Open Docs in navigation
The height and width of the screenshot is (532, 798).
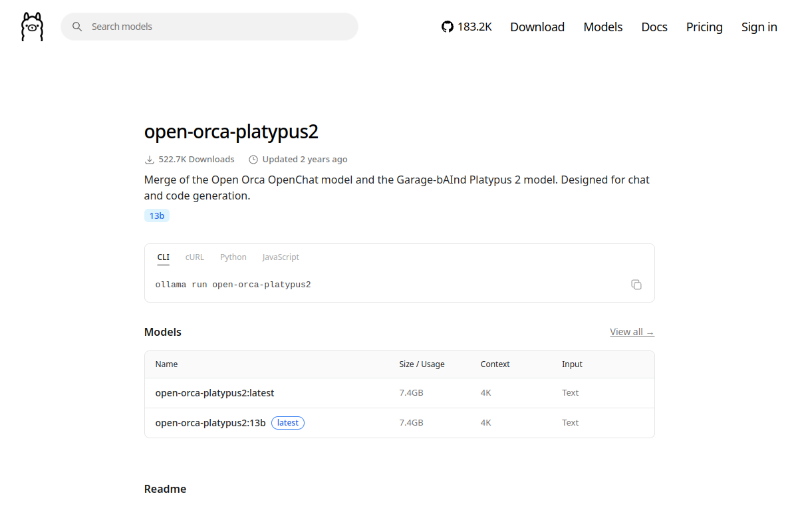(654, 27)
